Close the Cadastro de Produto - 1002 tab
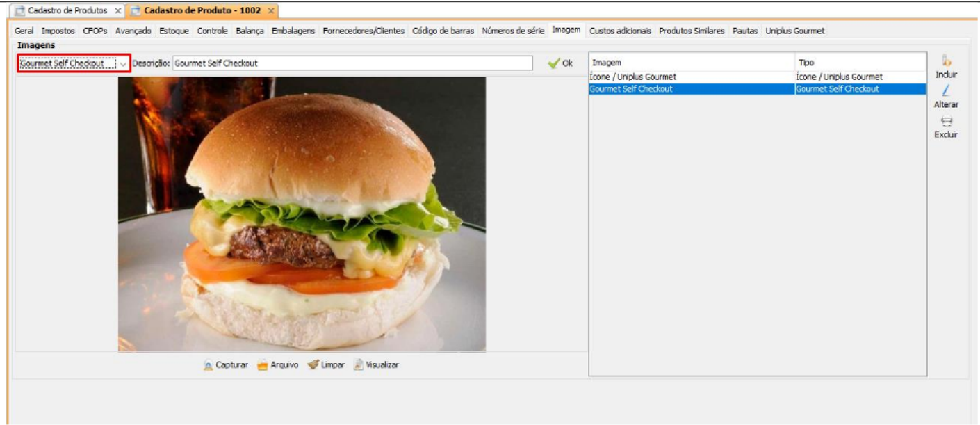This screenshot has height=425, width=980. [x=271, y=11]
